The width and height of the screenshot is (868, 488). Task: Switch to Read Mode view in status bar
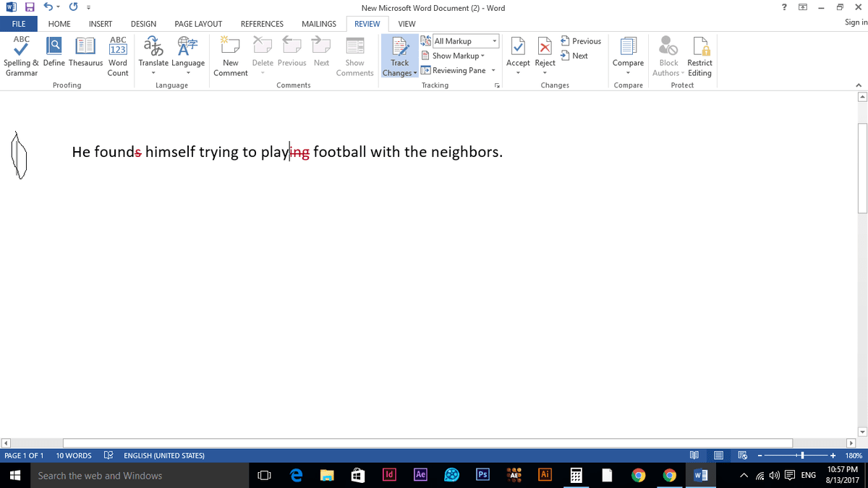[694, 455]
